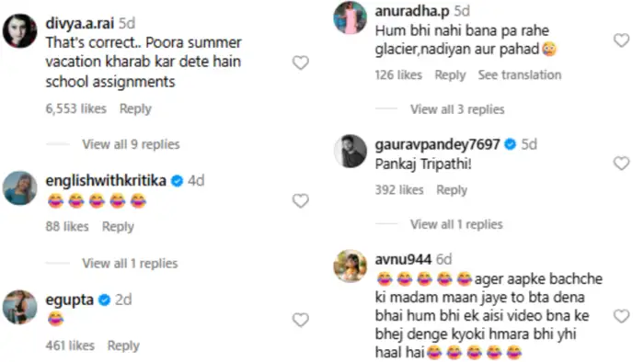644x362 pixels.
Task: Open divya.a.rai's profile picture
Action: (19, 30)
